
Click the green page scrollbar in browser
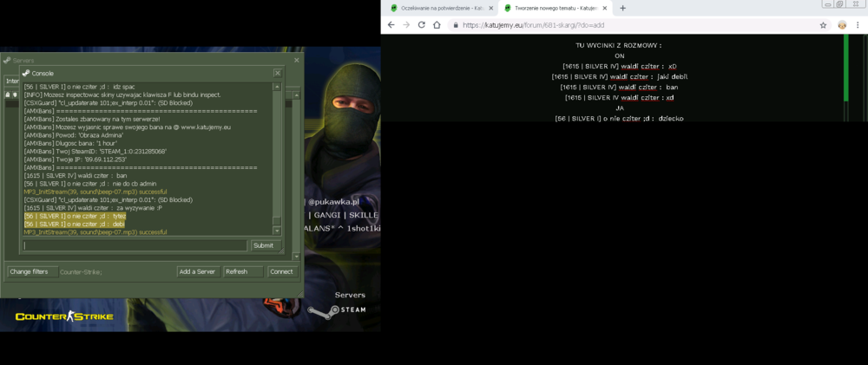click(845, 68)
